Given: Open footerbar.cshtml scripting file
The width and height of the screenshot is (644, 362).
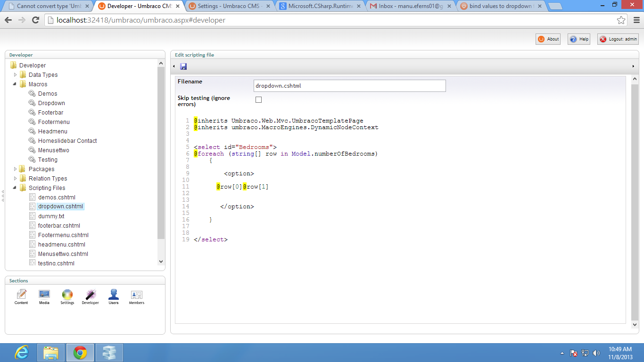Looking at the screenshot, I should coord(59,226).
